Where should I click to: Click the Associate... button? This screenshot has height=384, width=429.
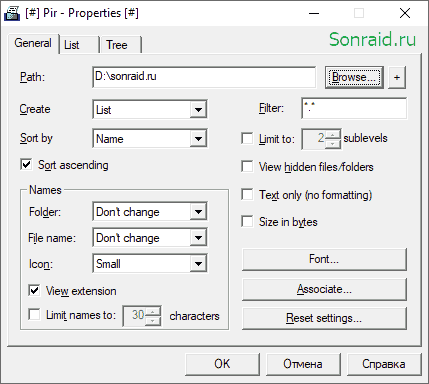coord(324,289)
